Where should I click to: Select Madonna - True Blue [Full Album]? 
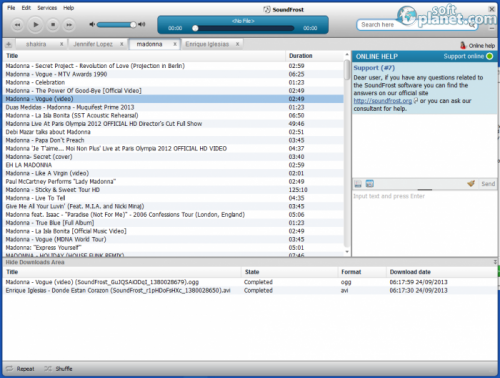tap(173, 223)
